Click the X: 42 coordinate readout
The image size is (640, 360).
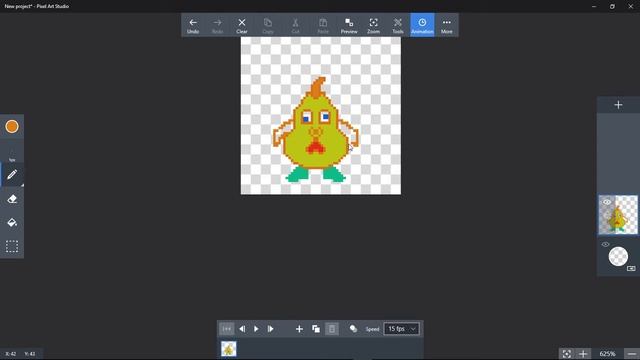pos(11,354)
